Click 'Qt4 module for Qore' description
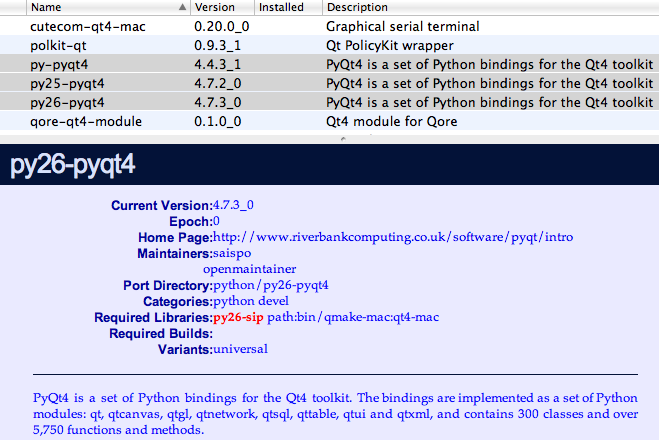This screenshot has width=659, height=440. tap(391, 121)
